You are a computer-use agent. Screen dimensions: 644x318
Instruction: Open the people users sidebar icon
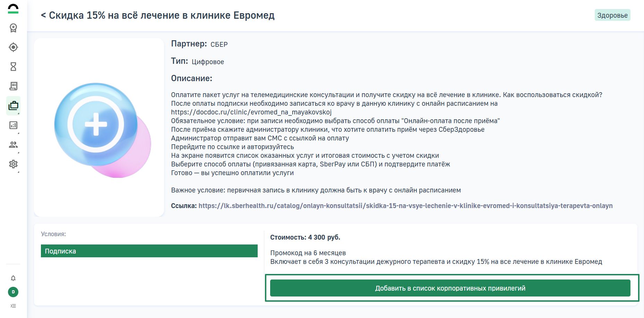[13, 145]
